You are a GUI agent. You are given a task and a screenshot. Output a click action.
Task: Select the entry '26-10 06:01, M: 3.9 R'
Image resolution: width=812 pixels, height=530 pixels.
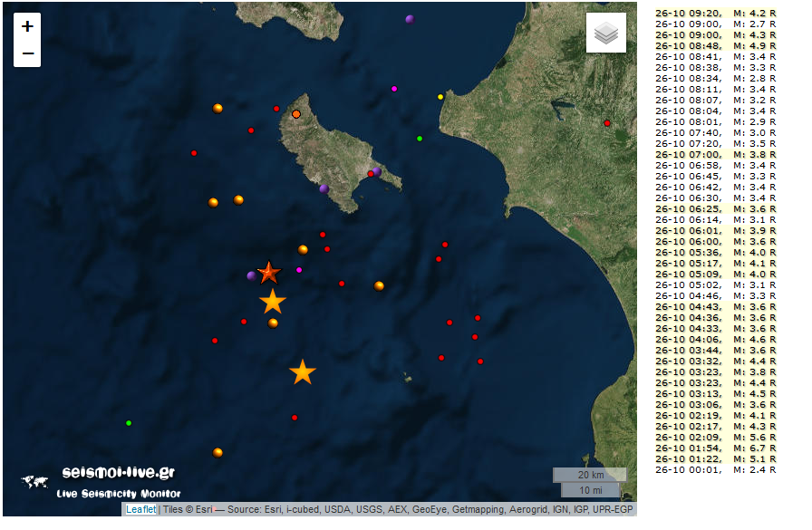tap(715, 231)
